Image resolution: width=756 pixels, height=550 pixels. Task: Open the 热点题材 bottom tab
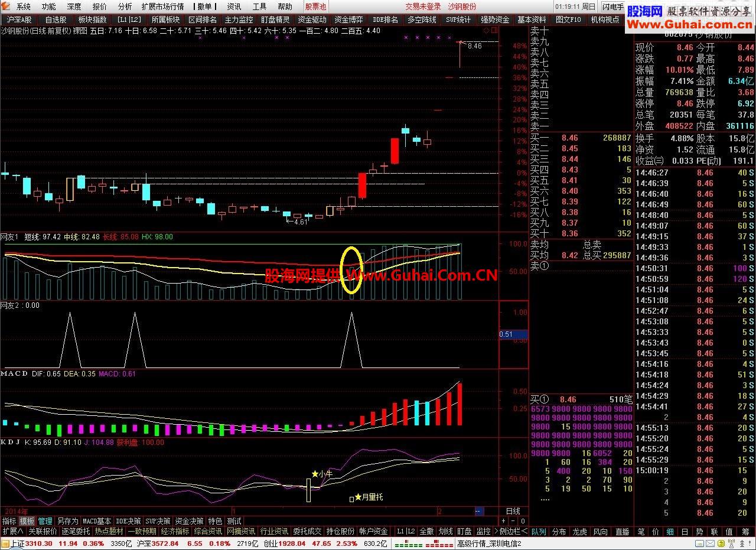pos(110,531)
